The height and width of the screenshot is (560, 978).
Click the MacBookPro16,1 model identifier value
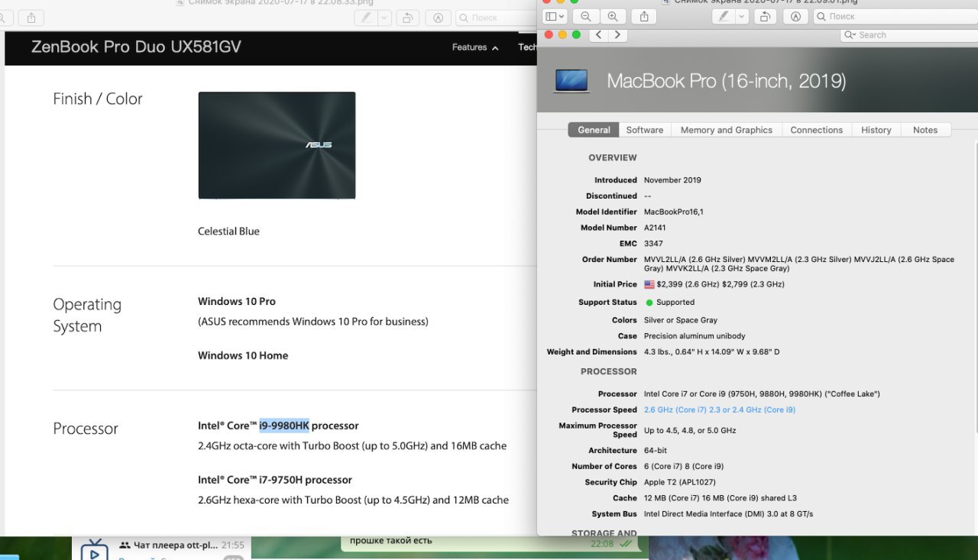coord(674,212)
